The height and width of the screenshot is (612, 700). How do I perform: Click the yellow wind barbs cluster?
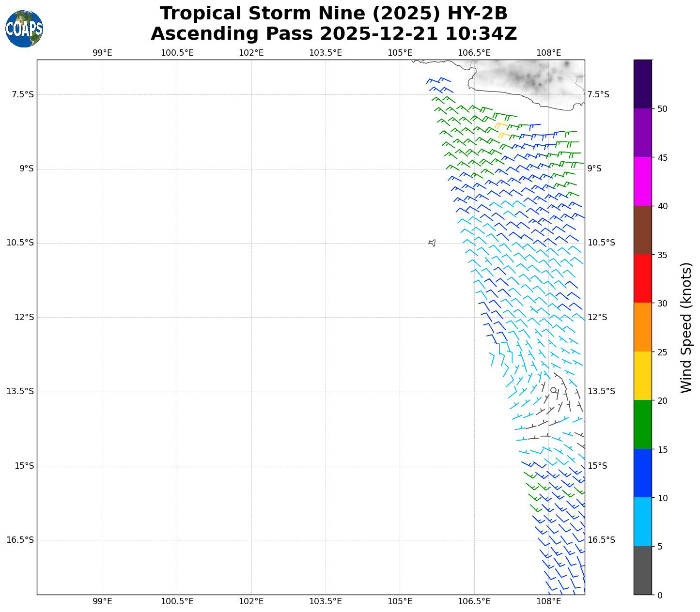(x=502, y=130)
